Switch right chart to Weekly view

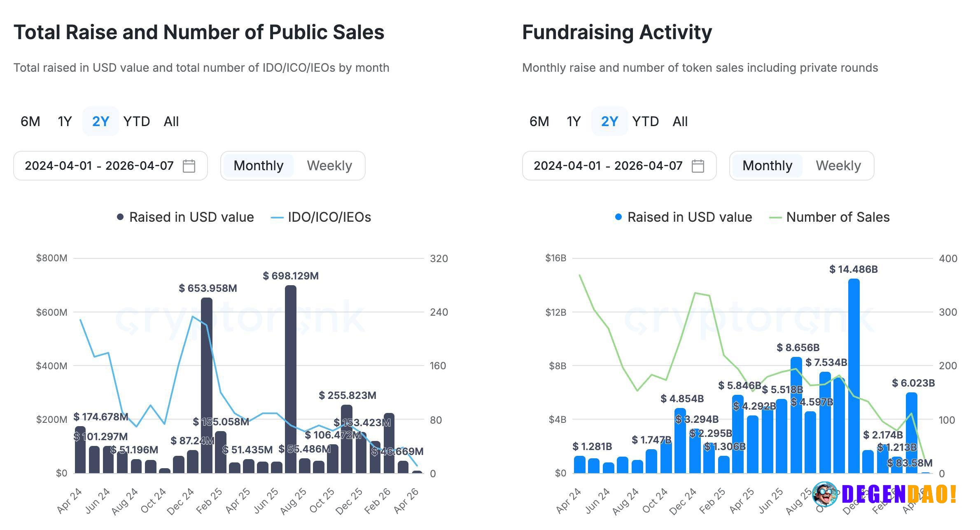[x=838, y=166]
